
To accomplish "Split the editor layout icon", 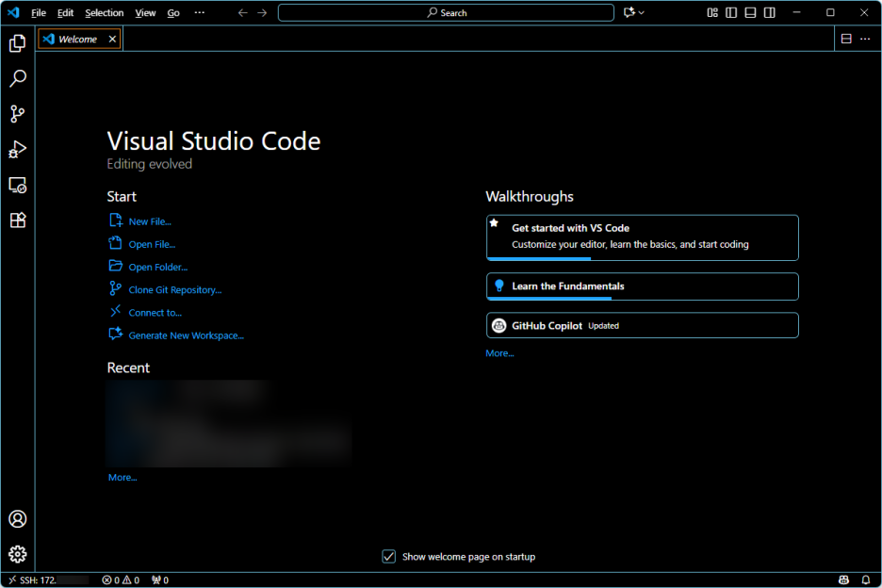I will [x=846, y=39].
